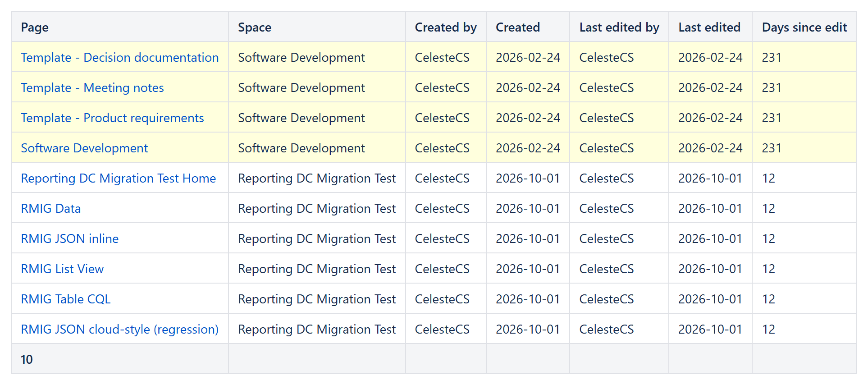Open RMIG JSON cloud-style (regression) page link

120,329
